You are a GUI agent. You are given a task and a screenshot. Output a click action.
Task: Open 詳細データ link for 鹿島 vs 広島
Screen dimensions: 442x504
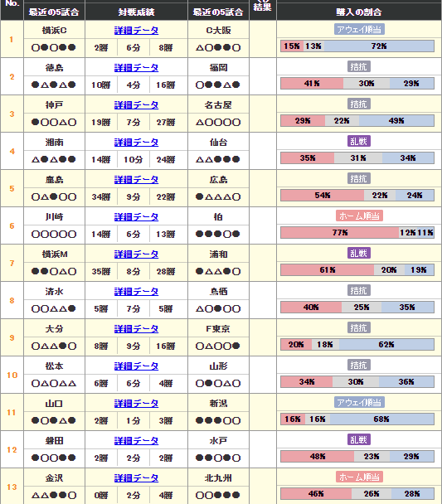136,180
